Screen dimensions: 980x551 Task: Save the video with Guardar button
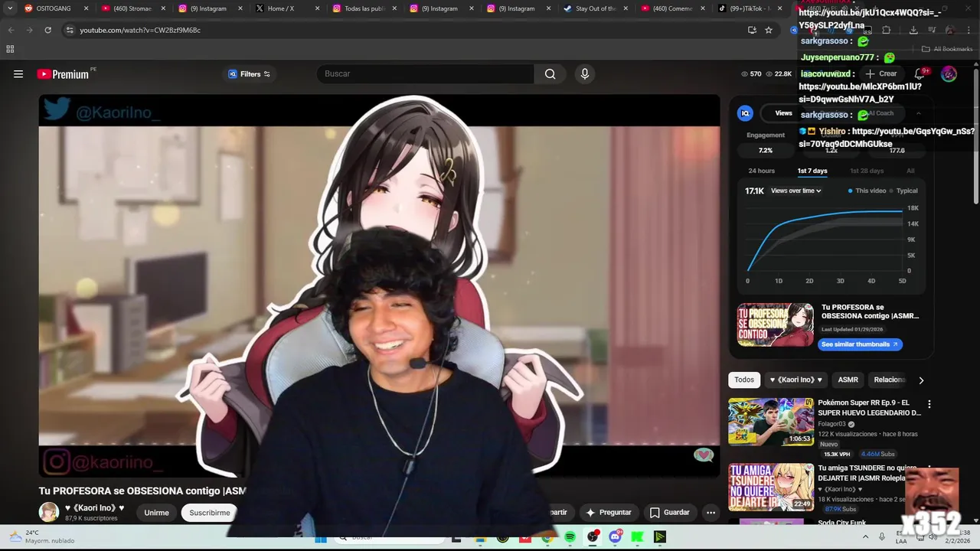pos(669,513)
